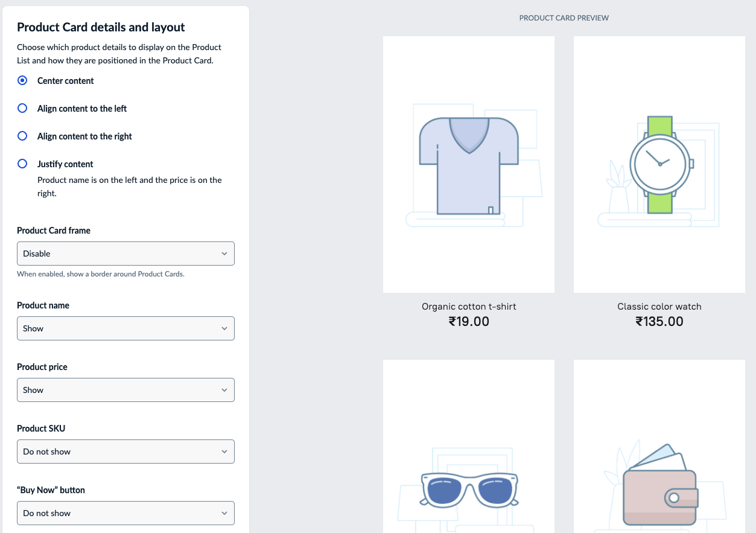
Task: Click the t-shirt product illustration
Action: (x=469, y=164)
